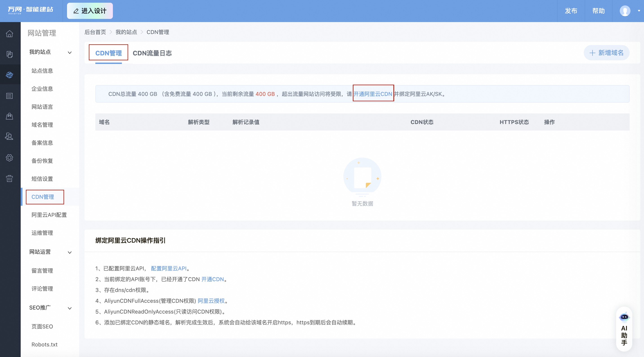This screenshot has width=644, height=357.
Task: Open 短信设置 in the sidebar
Action: click(42, 179)
